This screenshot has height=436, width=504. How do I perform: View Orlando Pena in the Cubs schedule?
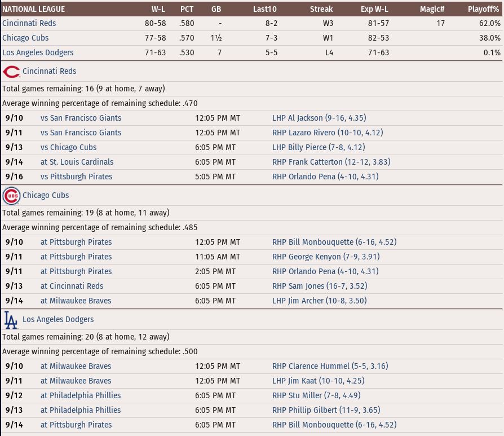(325, 271)
